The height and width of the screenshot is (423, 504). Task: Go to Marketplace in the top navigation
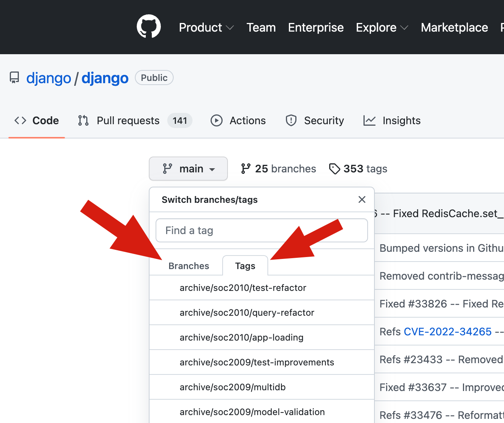pos(454,27)
